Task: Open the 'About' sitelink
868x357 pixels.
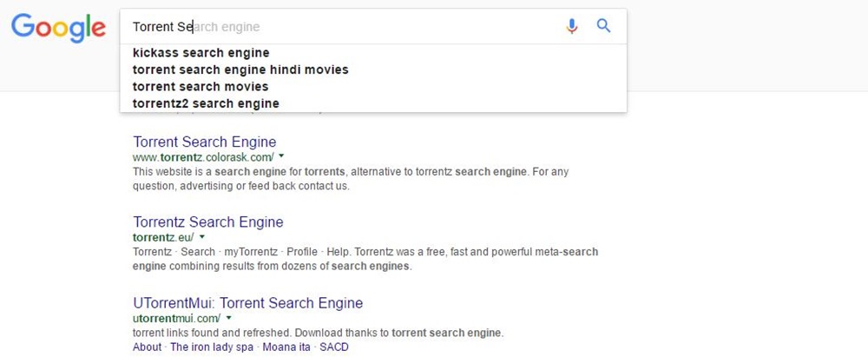Action: tap(147, 347)
